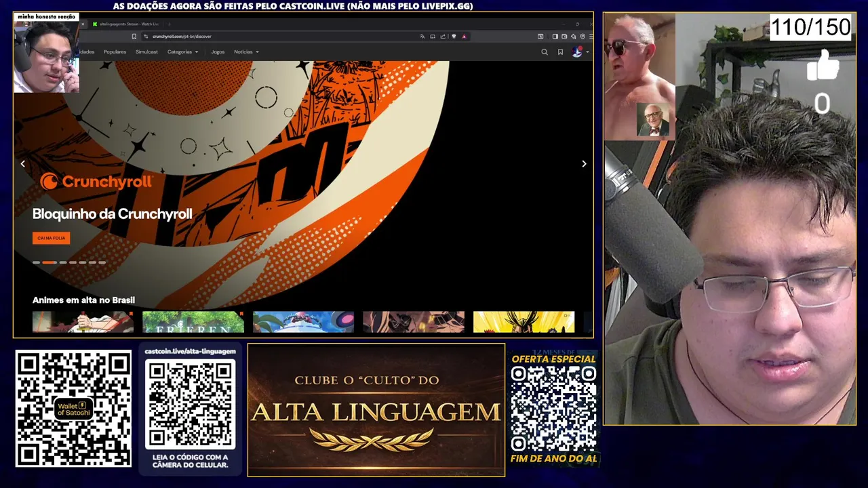Jump to the sixth carousel indicator
Image resolution: width=868 pixels, height=488 pixels.
click(92, 262)
